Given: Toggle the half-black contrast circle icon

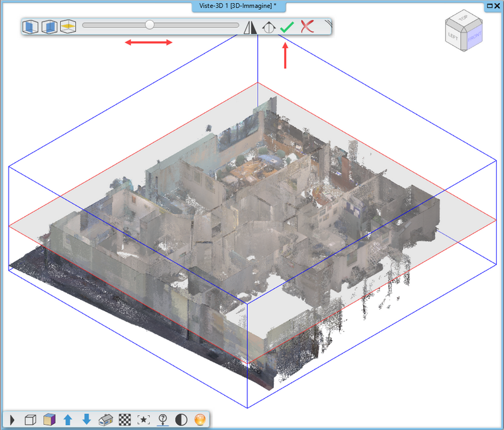Looking at the screenshot, I should point(182,420).
